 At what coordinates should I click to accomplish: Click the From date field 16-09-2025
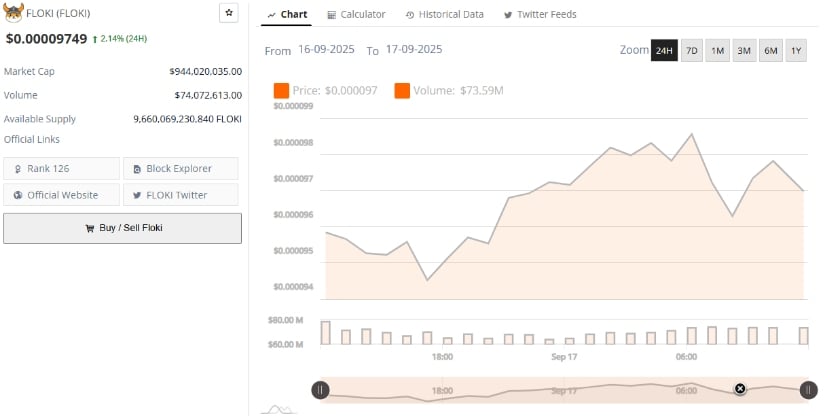(x=326, y=49)
